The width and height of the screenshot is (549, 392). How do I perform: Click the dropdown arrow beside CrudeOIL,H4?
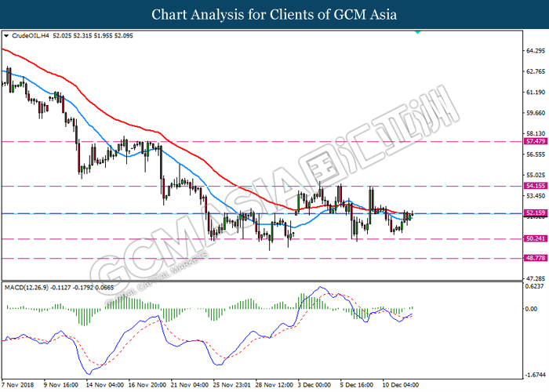pos(6,36)
